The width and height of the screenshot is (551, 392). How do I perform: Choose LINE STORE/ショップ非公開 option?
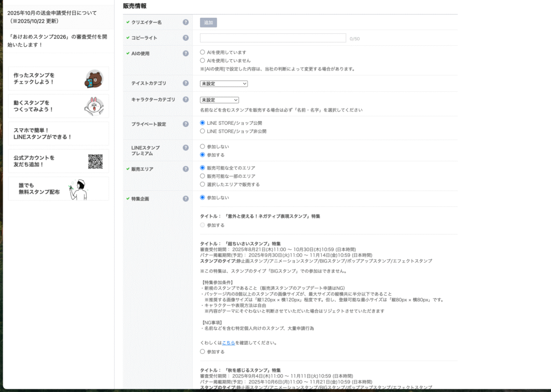202,131
